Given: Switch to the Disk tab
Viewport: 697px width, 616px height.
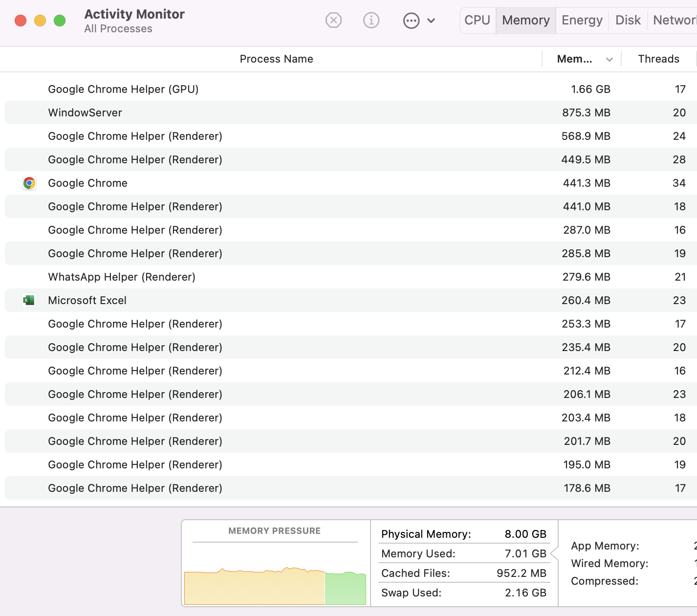Looking at the screenshot, I should [628, 21].
